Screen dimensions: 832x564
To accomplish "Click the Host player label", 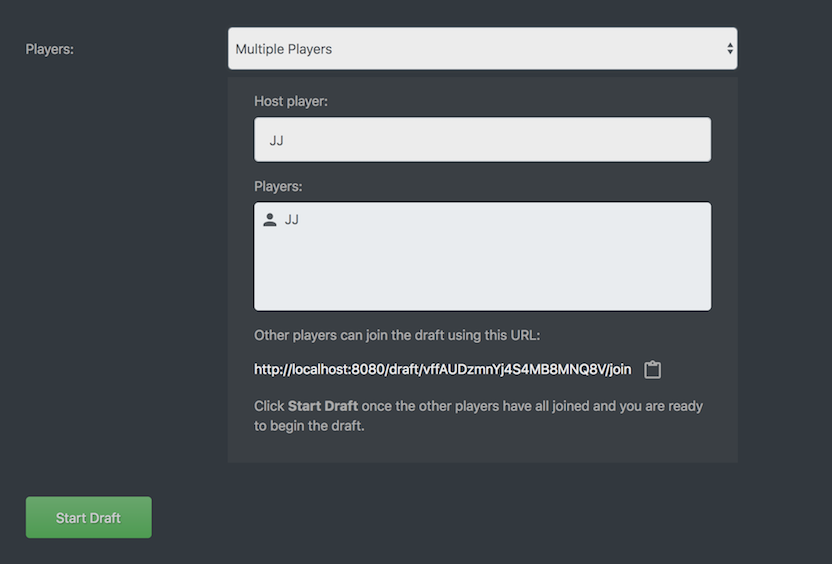I will click(x=290, y=102).
